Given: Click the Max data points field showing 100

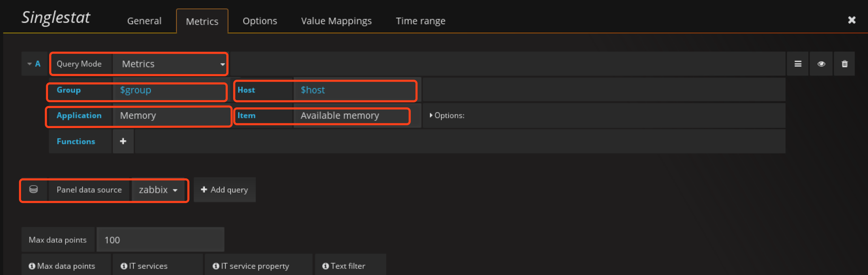Looking at the screenshot, I should click(x=160, y=240).
